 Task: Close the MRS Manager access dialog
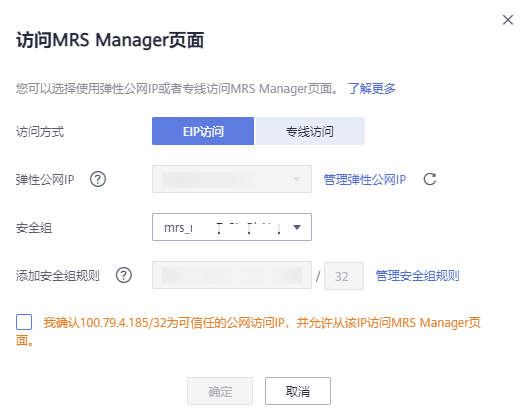508,20
